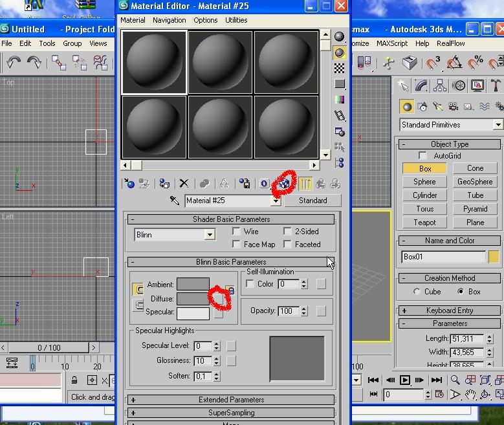Open Options menu in Material Editor
Image resolution: width=504 pixels, height=425 pixels.
coord(205,20)
